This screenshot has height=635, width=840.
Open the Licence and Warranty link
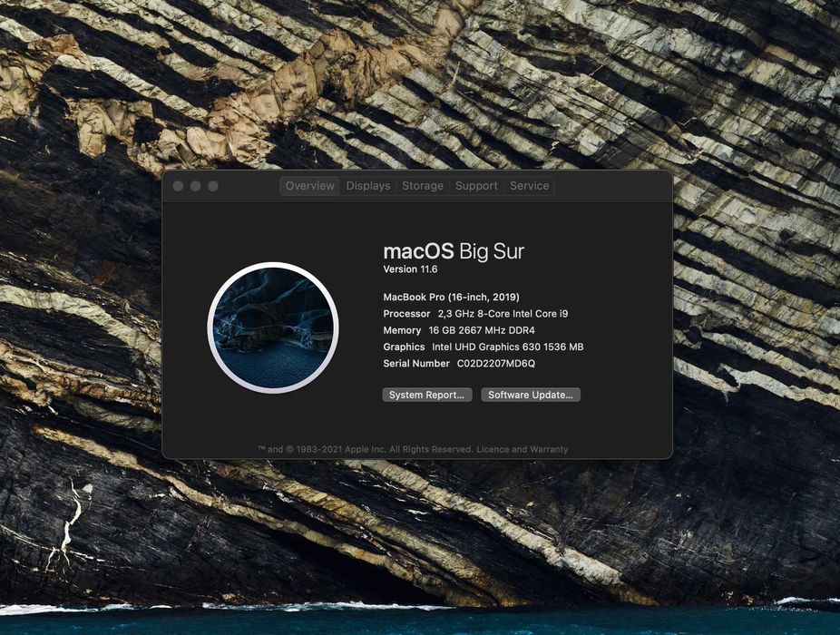(523, 449)
